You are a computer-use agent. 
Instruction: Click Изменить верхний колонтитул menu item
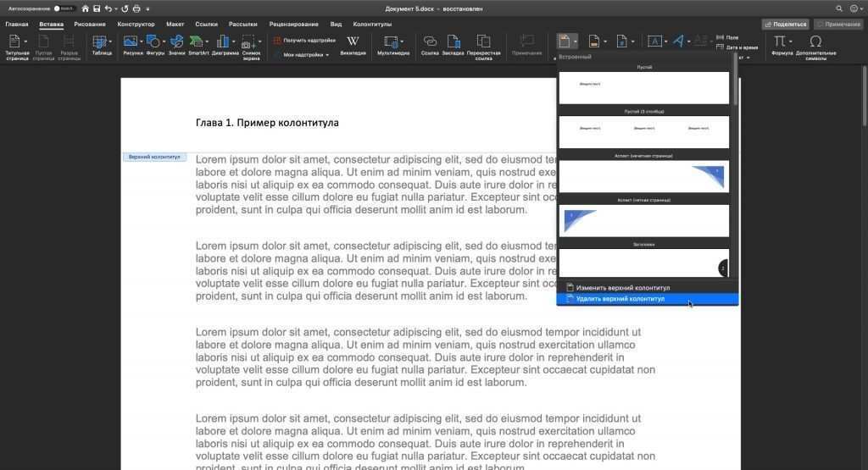(x=647, y=288)
